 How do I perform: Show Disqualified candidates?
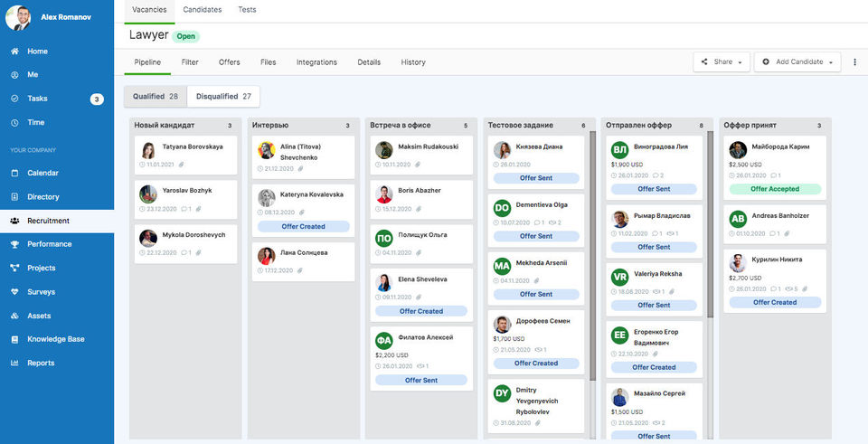pos(223,97)
